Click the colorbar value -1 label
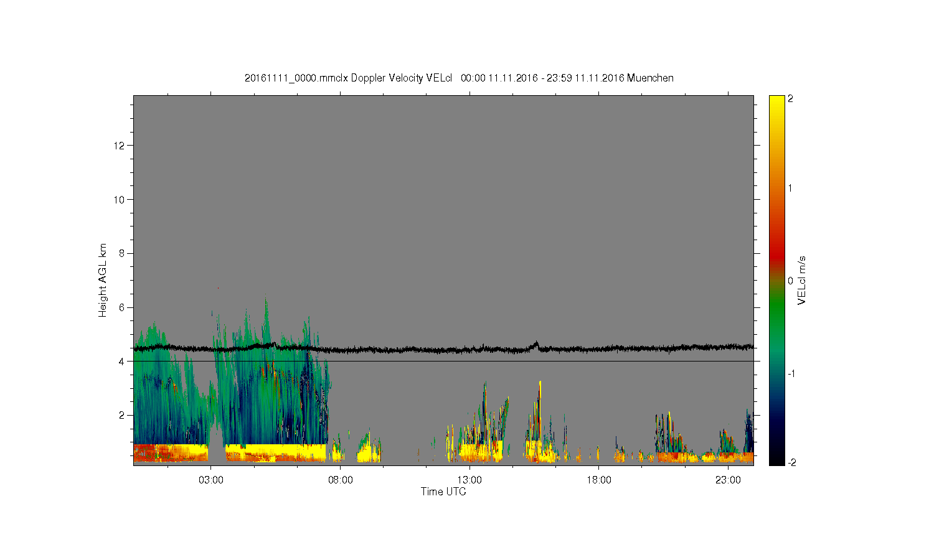The width and height of the screenshot is (934, 560). (x=791, y=373)
